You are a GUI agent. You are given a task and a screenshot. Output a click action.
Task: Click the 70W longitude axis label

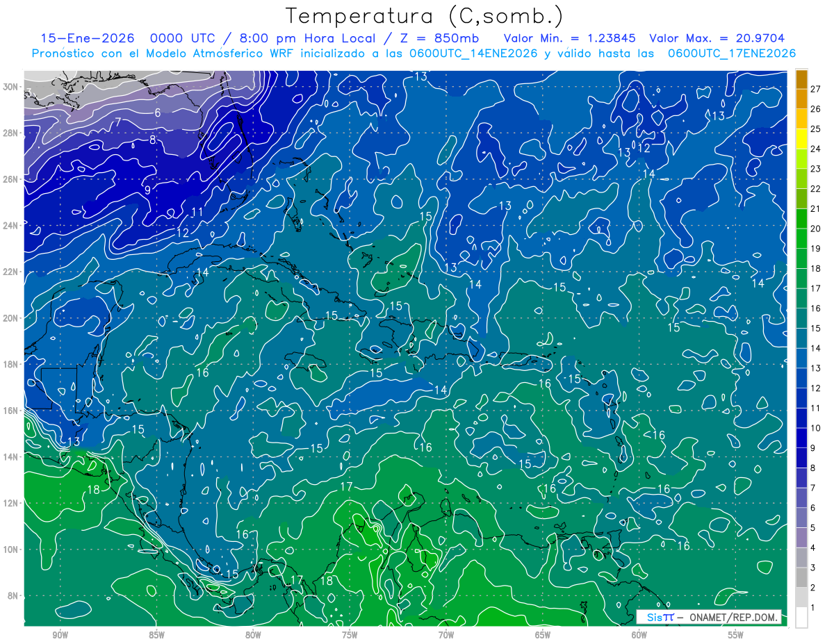pyautogui.click(x=446, y=635)
